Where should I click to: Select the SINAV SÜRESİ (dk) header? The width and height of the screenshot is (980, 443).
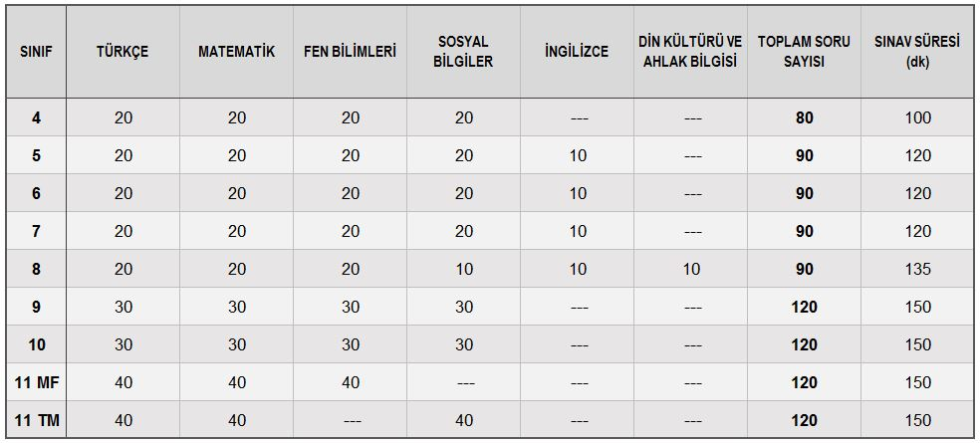coord(917,51)
